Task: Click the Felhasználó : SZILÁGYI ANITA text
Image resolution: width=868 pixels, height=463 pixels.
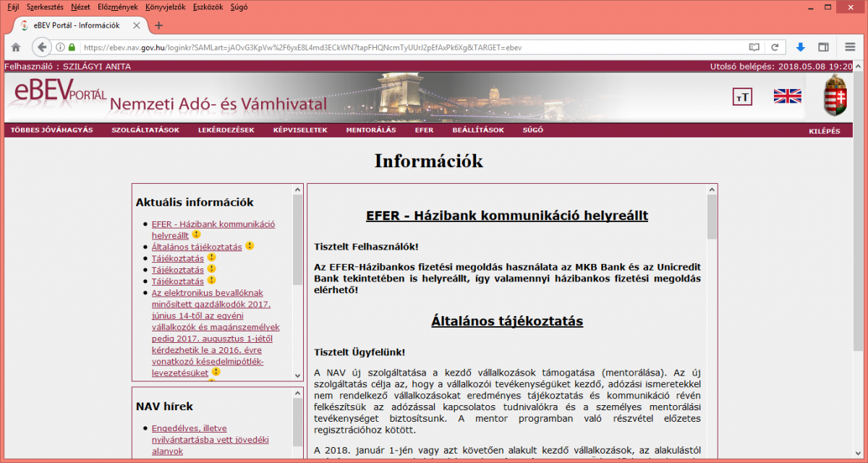Action: click(x=68, y=66)
